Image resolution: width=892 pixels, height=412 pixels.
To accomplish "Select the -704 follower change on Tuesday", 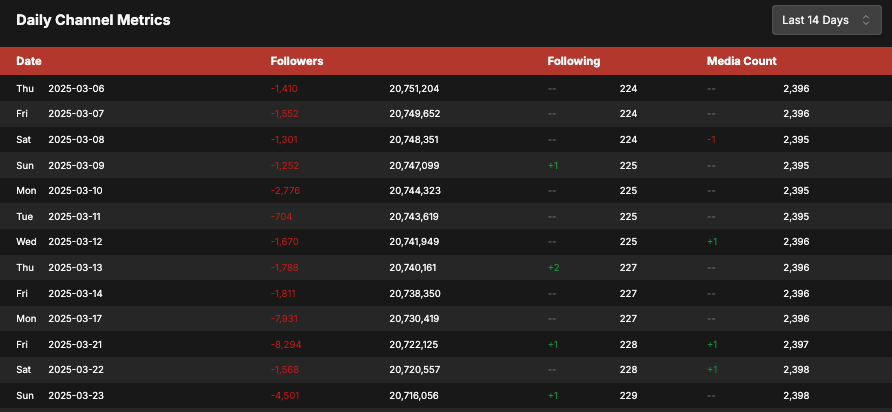I will pyautogui.click(x=281, y=216).
